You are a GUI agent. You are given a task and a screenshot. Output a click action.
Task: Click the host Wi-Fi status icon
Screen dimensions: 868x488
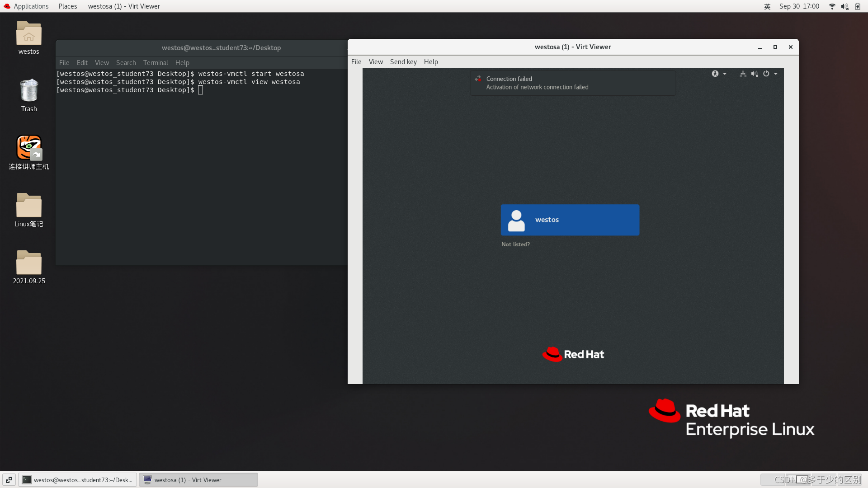point(832,6)
